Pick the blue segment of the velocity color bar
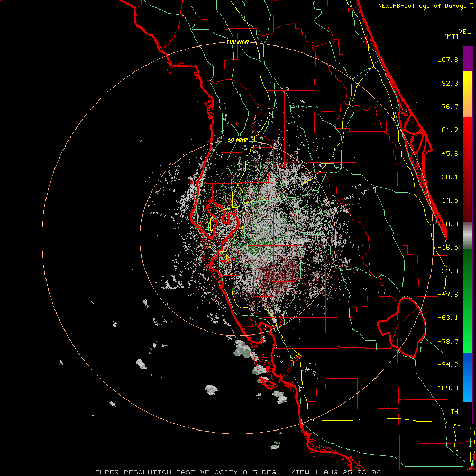The image size is (476, 476). click(467, 377)
